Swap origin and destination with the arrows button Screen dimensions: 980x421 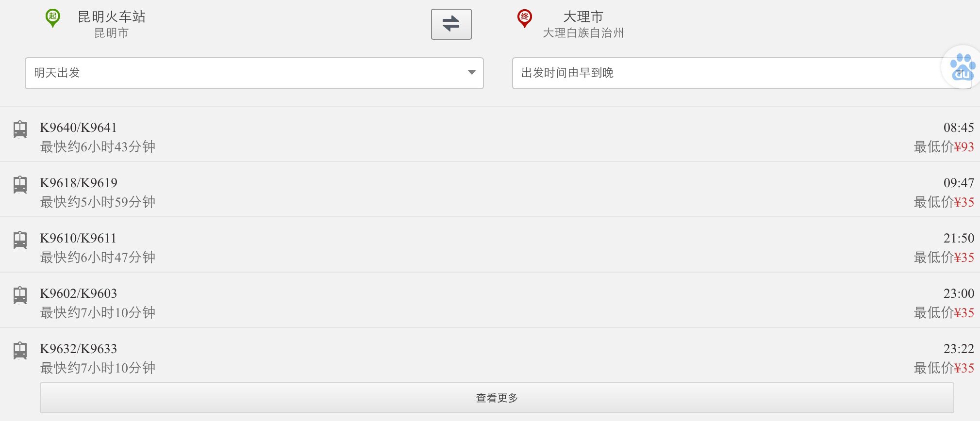451,24
